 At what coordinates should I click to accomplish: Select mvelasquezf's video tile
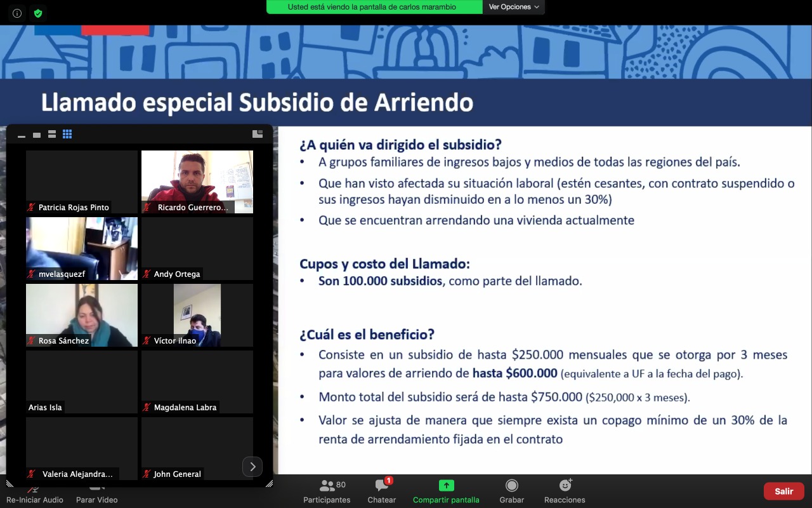point(82,248)
